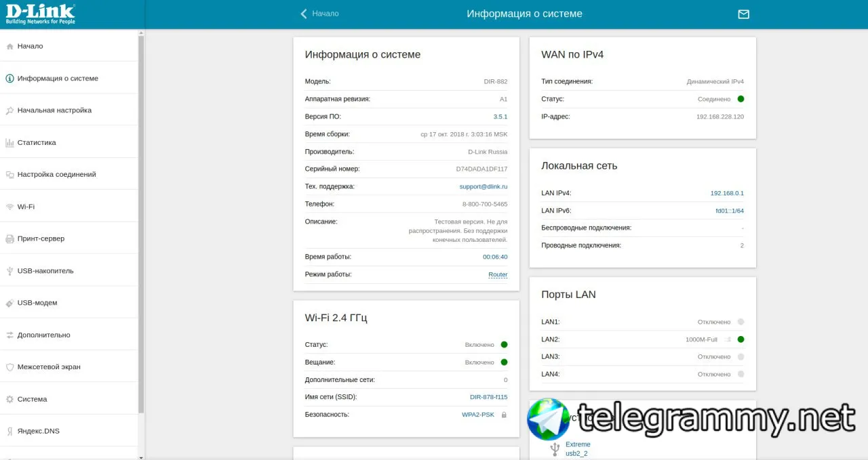Viewport: 868px width, 460px height.
Task: Click the green WAN status indicator
Action: 741,99
